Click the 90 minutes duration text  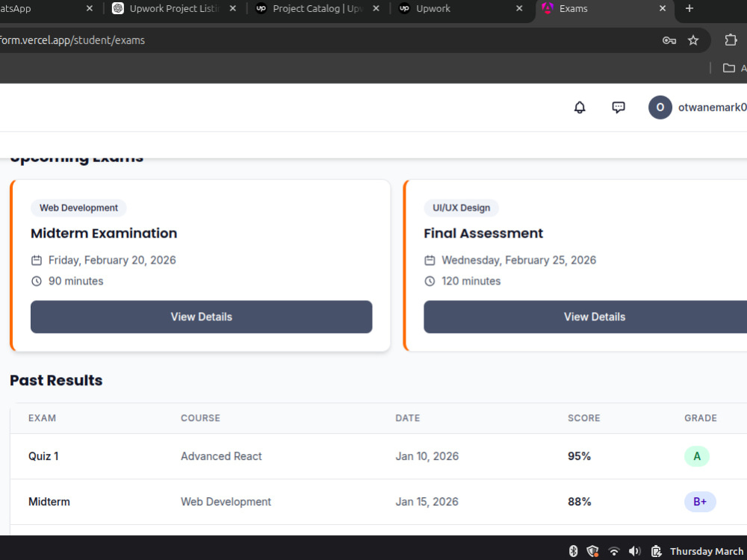(75, 281)
